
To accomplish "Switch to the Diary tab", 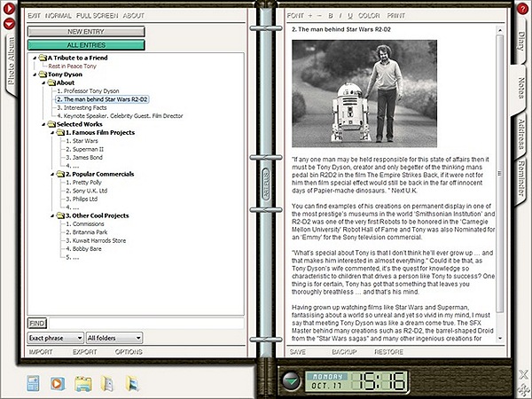I will pyautogui.click(x=521, y=42).
